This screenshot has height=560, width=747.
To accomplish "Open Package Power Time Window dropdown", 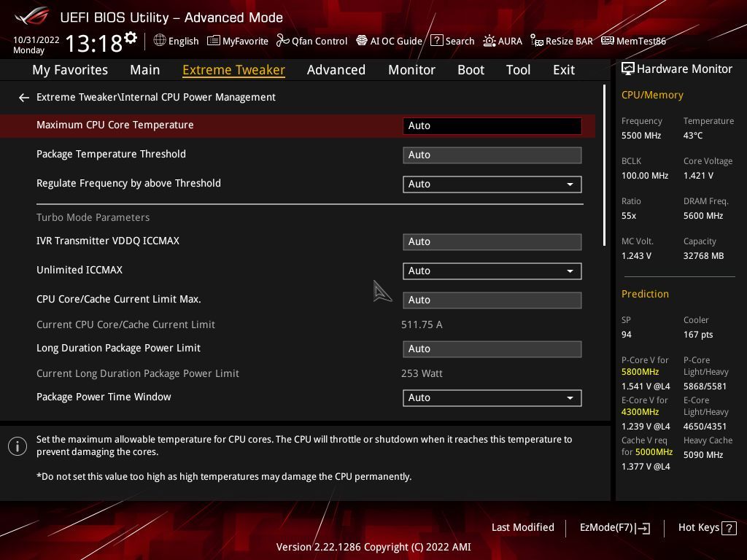I will coord(492,398).
